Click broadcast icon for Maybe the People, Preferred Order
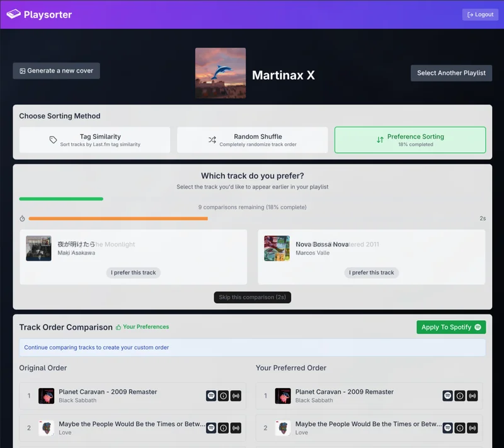Screen dimensions: 504x448 tap(472, 428)
